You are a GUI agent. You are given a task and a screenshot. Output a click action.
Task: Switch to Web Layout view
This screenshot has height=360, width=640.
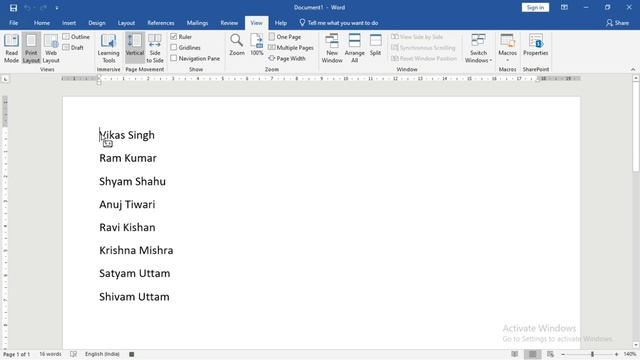51,48
